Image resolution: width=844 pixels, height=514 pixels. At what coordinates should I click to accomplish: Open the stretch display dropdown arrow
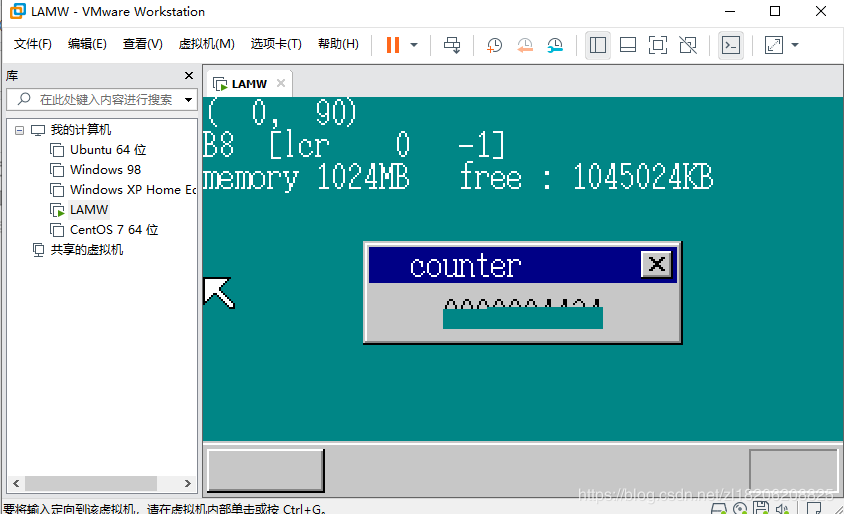(795, 45)
